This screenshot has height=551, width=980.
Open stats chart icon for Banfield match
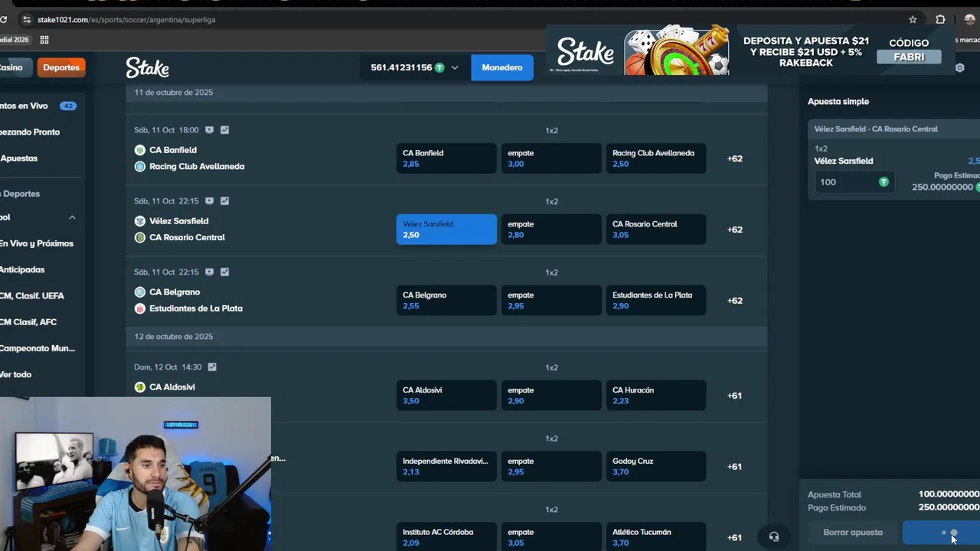(x=224, y=130)
